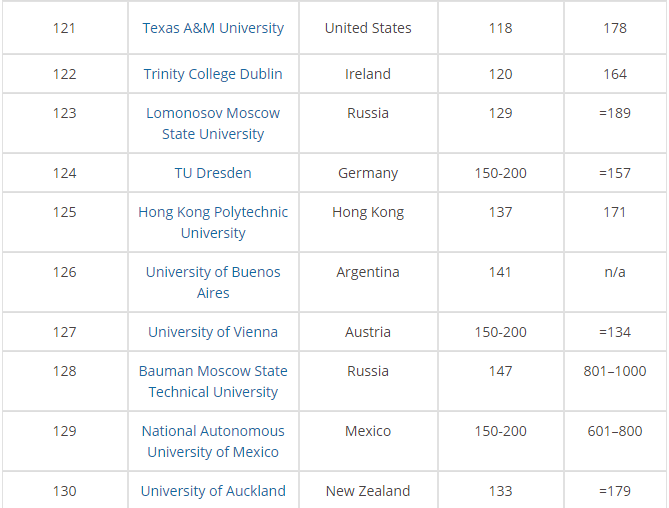
Task: Open Lomonosov Moscow State University page
Action: (x=213, y=123)
